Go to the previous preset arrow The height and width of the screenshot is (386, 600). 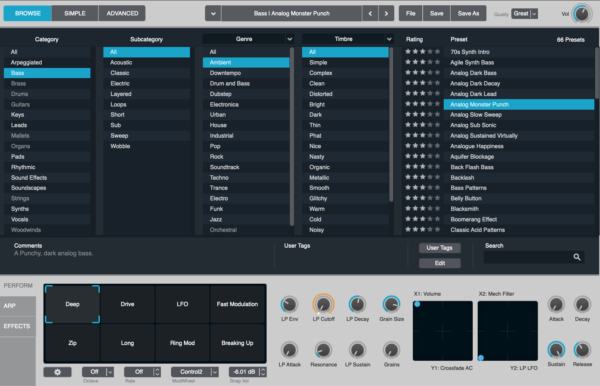coord(370,13)
